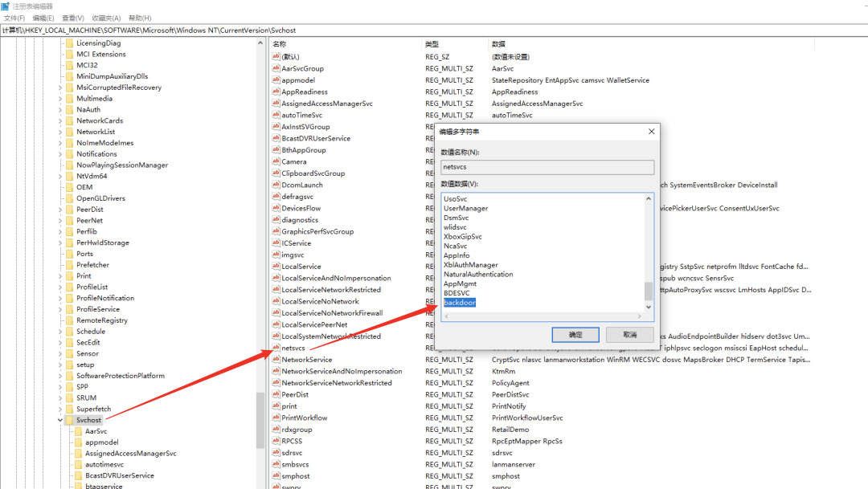Open the 文件(F) menu
868x489 pixels.
[14, 18]
